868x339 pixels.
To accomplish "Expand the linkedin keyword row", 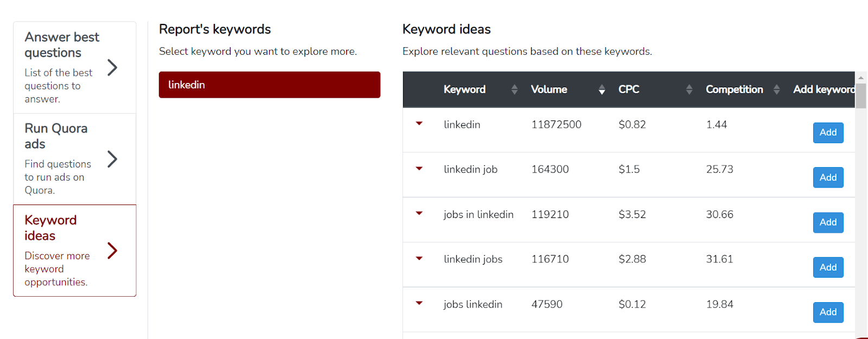I will pos(419,124).
